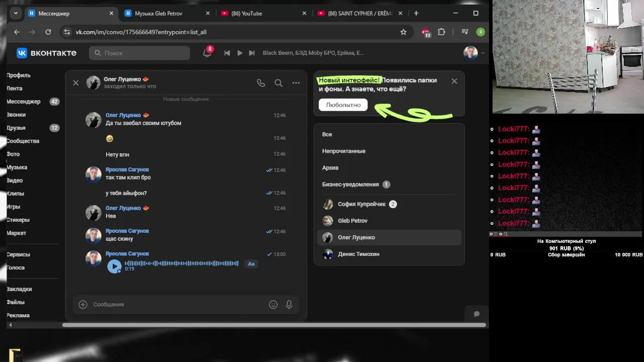Click the horizontal page scrollbar
This screenshot has height=362, width=644.
274,325
